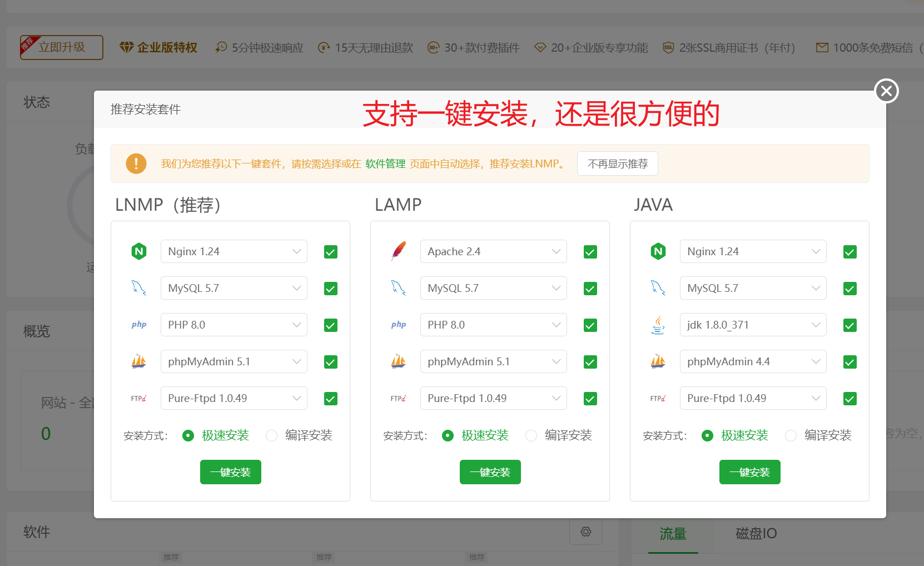Click the envelope icon for 1000条免费短信
924x566 pixels.
(822, 48)
